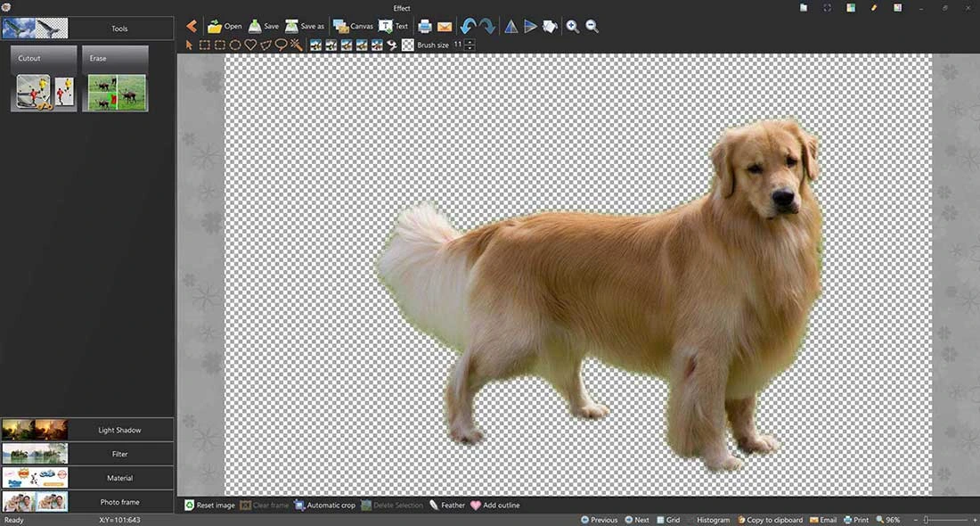
Task: Toggle the transparency checkerboard background icon
Action: pos(407,45)
